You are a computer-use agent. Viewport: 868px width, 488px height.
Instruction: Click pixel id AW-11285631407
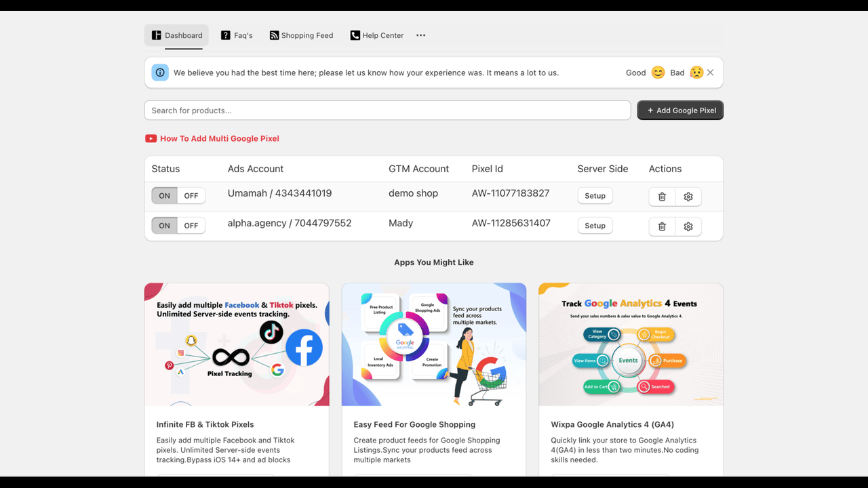[x=511, y=223]
